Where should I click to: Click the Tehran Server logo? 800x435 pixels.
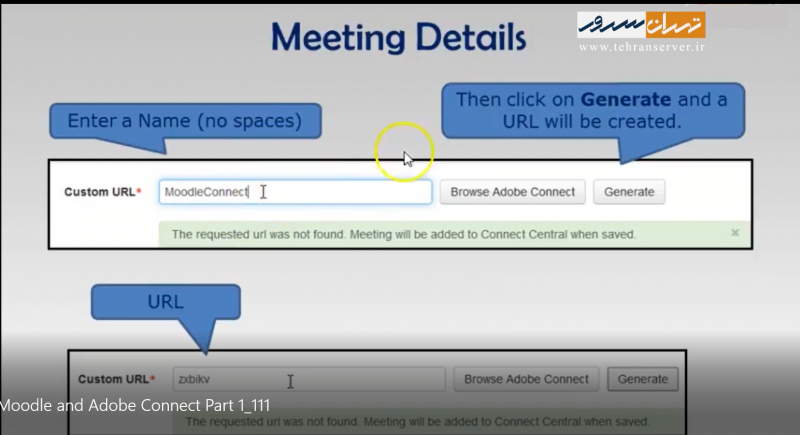(641, 24)
